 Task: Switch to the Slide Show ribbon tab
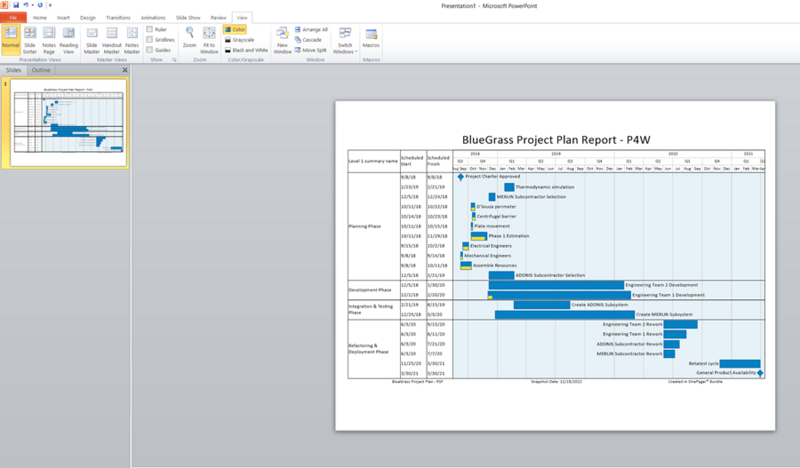[188, 17]
